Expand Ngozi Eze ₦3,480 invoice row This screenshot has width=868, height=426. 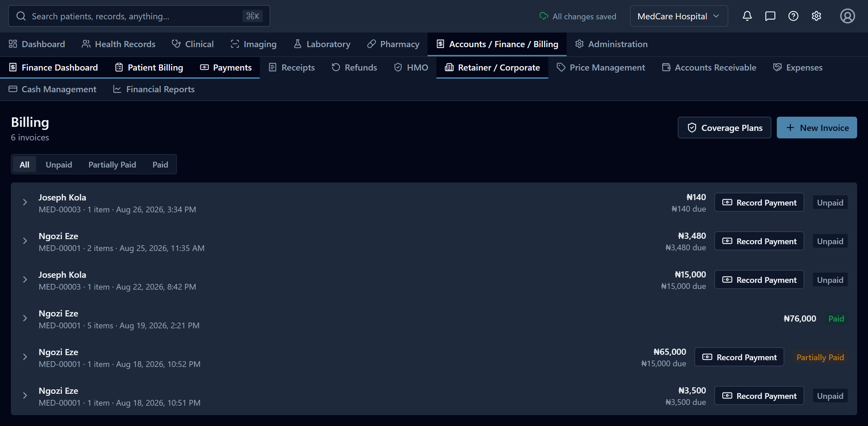click(25, 241)
